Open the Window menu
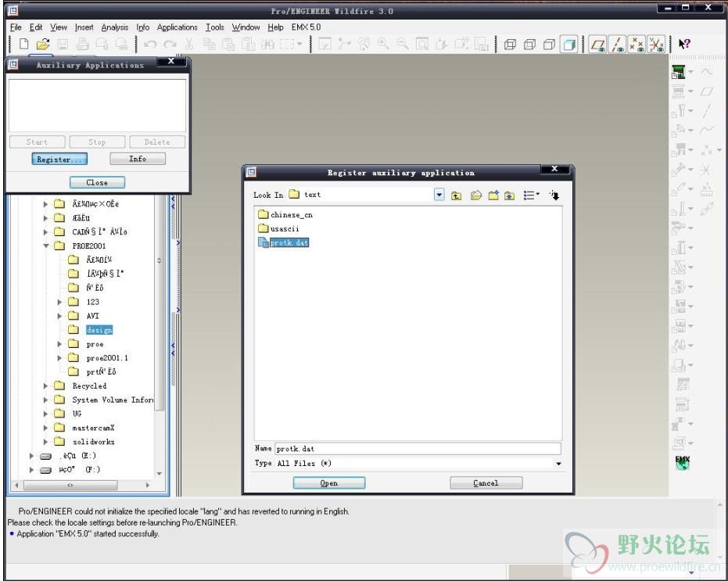Viewport: 728px width, 581px height. tap(246, 27)
